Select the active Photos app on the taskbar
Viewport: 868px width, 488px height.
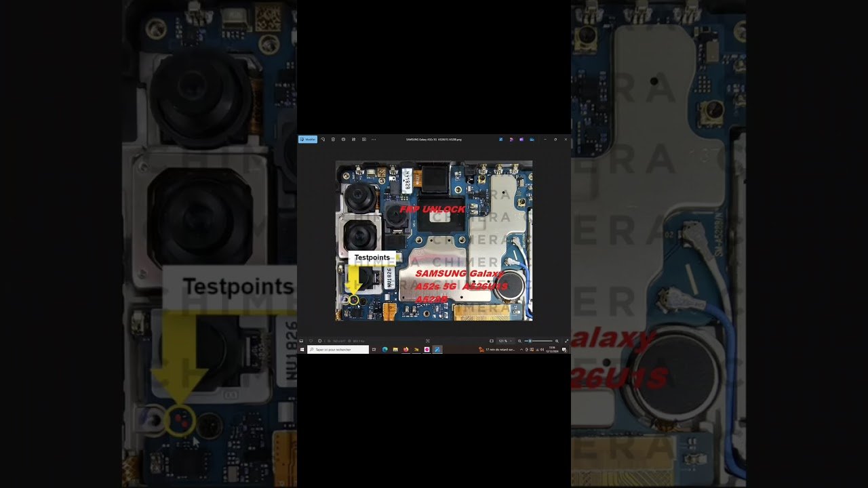(437, 350)
